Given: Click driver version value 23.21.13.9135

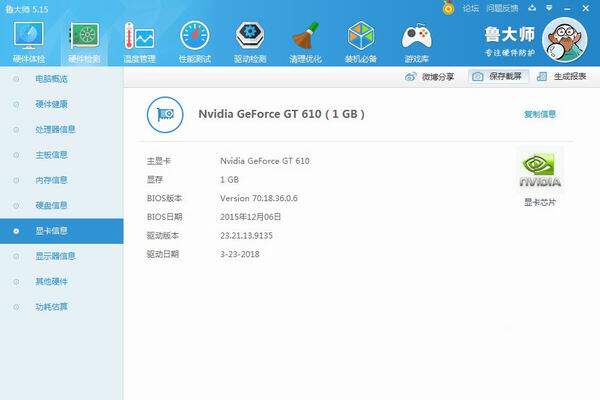Looking at the screenshot, I should (246, 235).
